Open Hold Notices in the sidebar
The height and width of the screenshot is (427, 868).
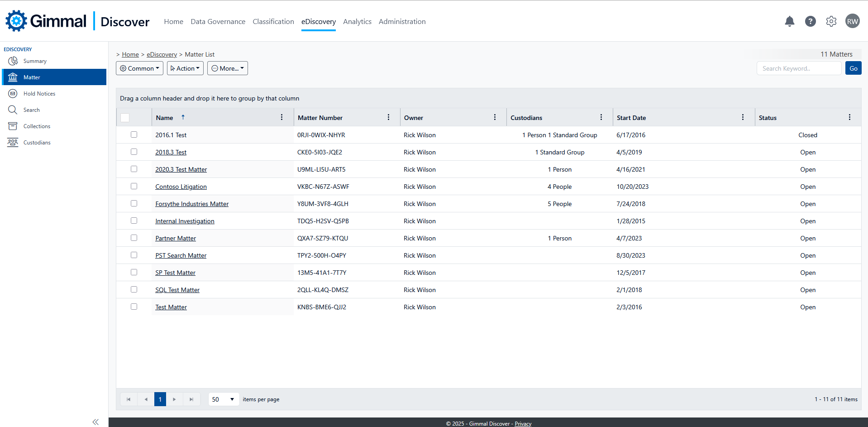(x=39, y=94)
